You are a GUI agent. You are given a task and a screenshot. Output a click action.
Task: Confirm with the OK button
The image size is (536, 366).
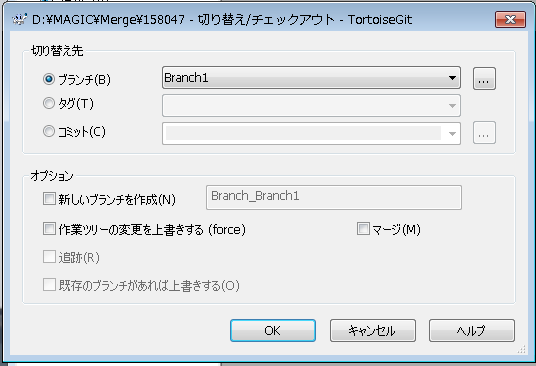click(273, 330)
